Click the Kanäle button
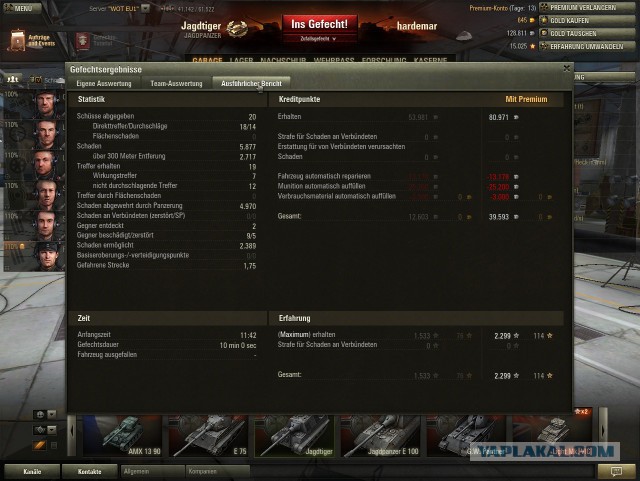This screenshot has height=481, width=640. pyautogui.click(x=32, y=471)
